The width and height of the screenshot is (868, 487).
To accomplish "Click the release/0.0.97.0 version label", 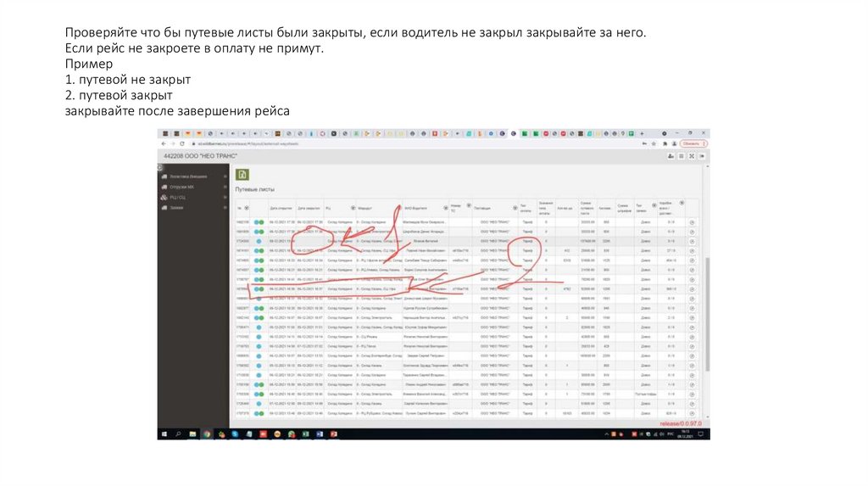I will [681, 424].
